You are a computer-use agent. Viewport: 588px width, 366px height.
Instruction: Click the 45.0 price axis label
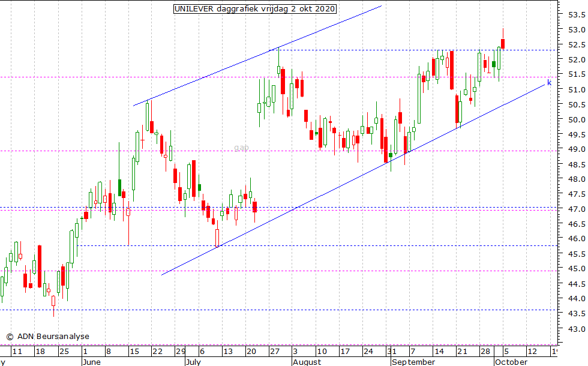pos(577,269)
